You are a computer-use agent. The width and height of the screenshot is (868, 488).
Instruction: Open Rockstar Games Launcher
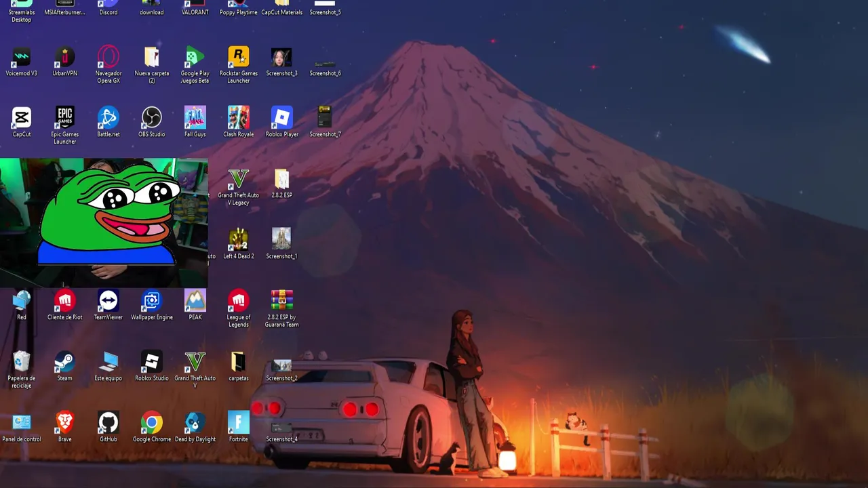(x=239, y=64)
